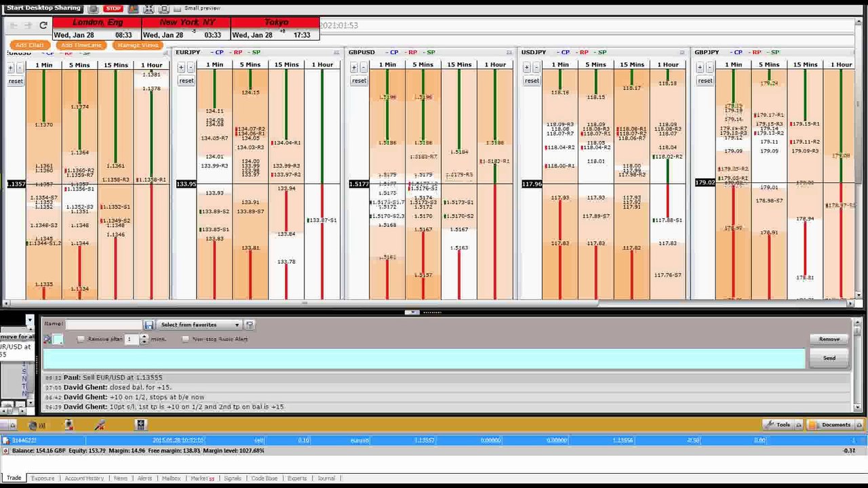Zoom out EURJPY chart with minus button
This screenshot has width=868, height=488.
[191, 67]
